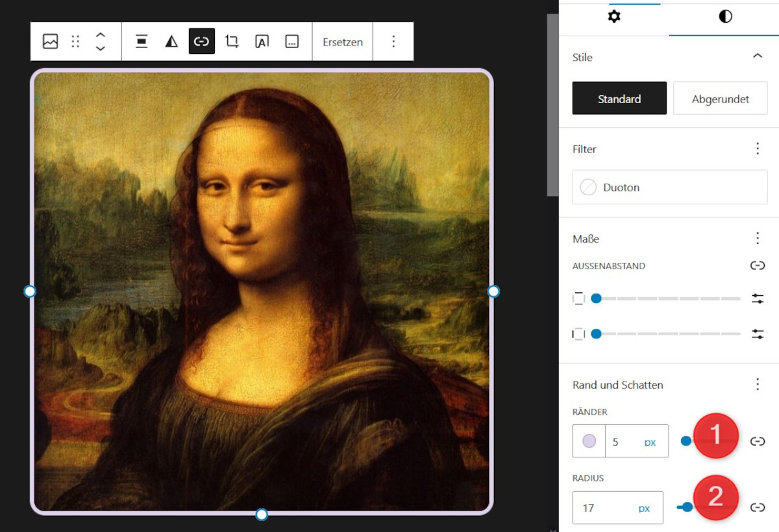The height and width of the screenshot is (532, 779).
Task: Switch to the styles half-circle tab
Action: 725,17
